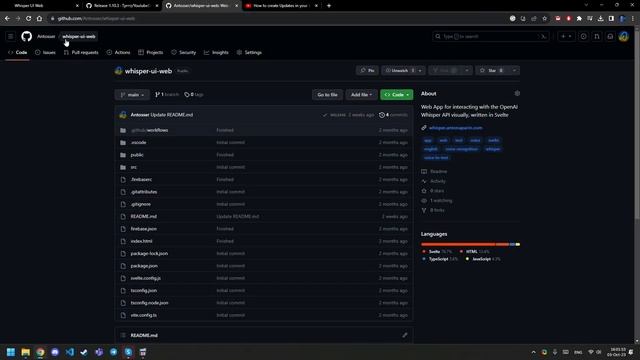Switch to the Projects tab
This screenshot has height=360, width=640.
pos(151,53)
